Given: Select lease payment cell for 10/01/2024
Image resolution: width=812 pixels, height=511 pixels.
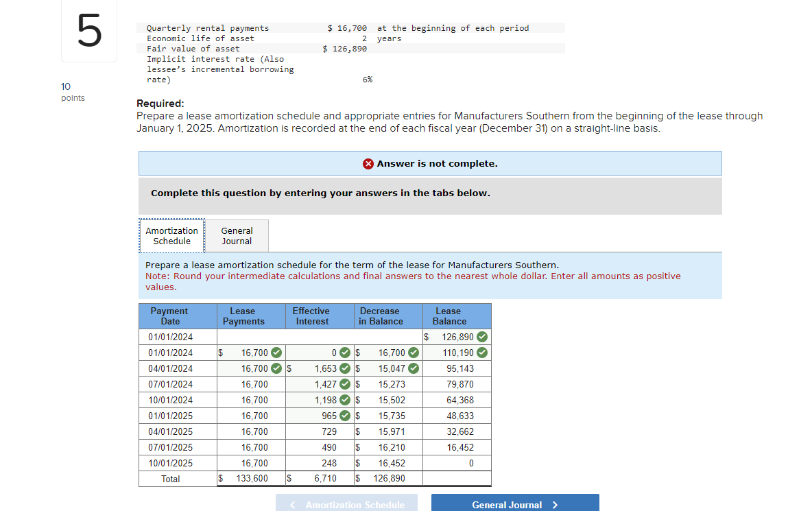Looking at the screenshot, I should click(251, 400).
